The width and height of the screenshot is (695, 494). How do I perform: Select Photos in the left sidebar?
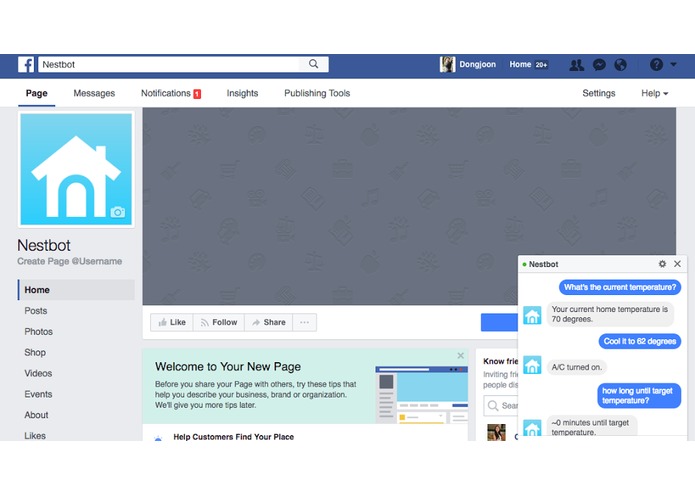[x=39, y=331]
